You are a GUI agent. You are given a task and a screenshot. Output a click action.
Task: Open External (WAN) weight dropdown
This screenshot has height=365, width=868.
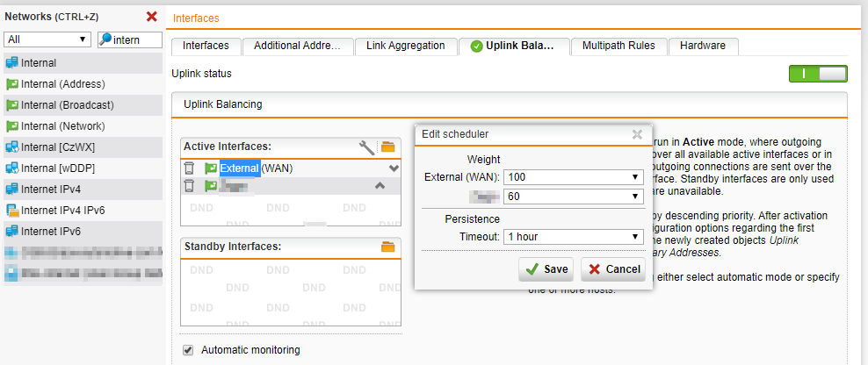click(574, 178)
